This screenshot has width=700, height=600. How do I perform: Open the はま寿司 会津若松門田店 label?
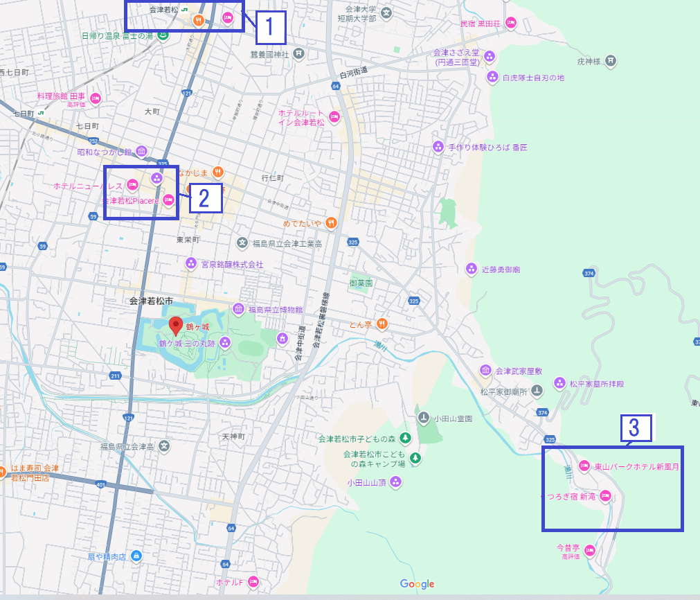(35, 473)
